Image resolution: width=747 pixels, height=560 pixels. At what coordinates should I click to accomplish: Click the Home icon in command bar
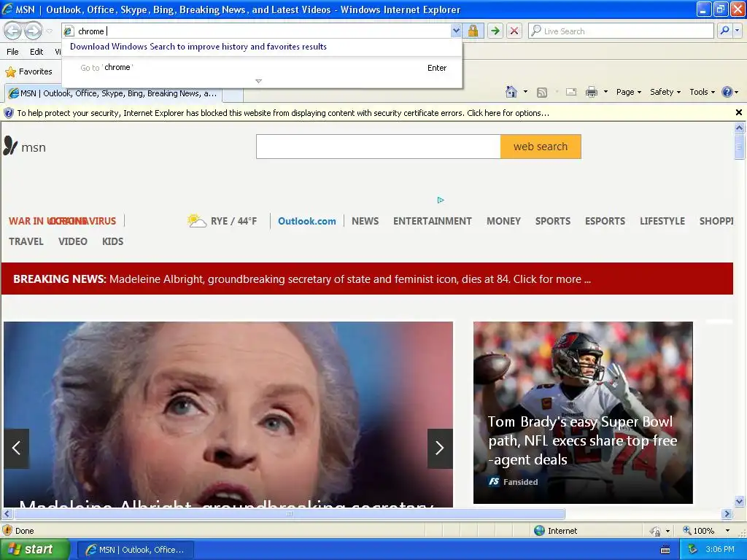pyautogui.click(x=511, y=92)
